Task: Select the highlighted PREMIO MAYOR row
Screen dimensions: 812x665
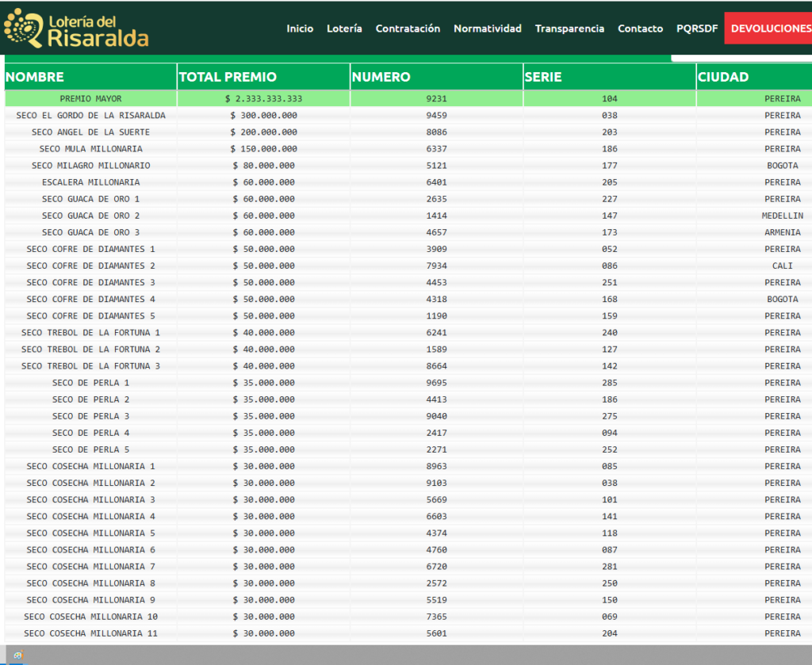Action: (x=90, y=99)
